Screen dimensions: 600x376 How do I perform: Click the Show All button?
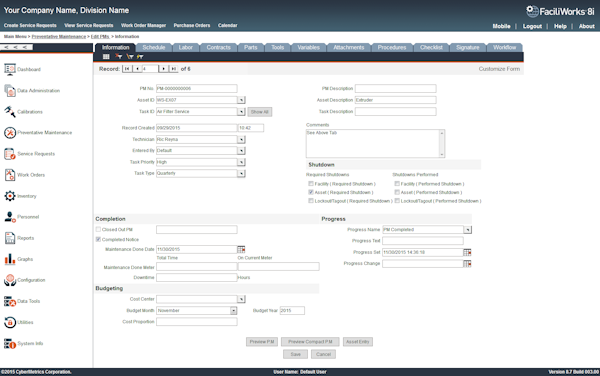pos(260,112)
